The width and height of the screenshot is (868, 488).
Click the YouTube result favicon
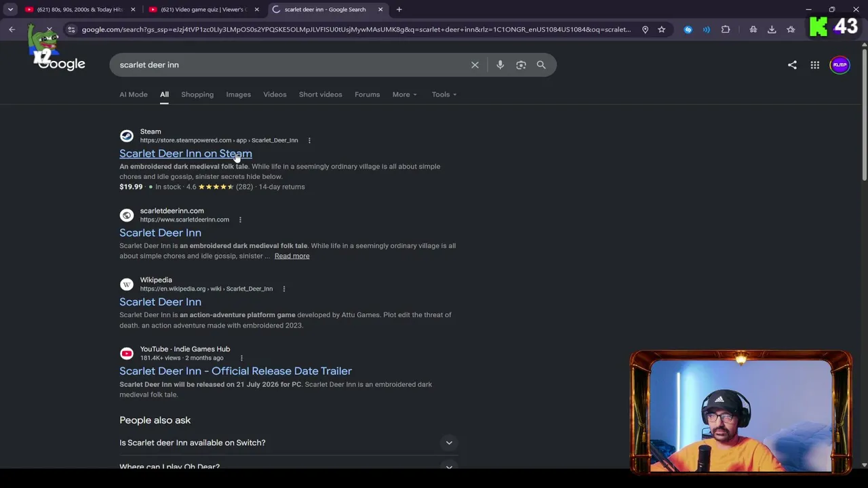126,353
